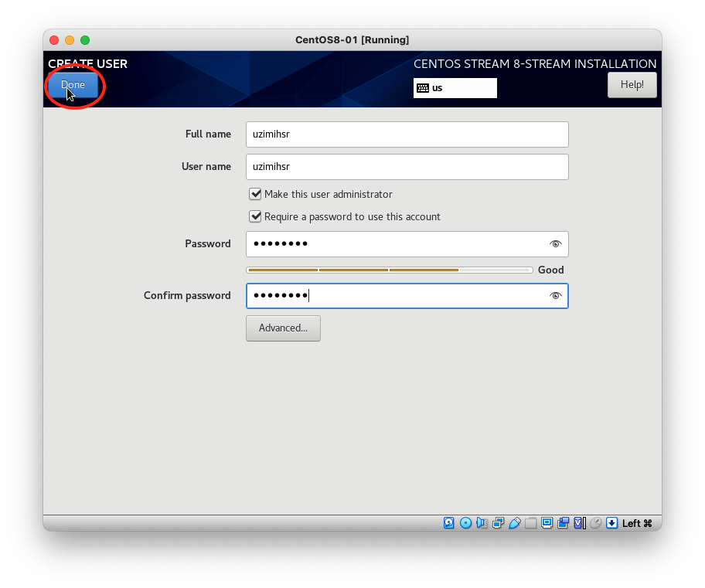Viewport: 705px width, 588px height.
Task: Click the password strength bar
Action: 390,270
